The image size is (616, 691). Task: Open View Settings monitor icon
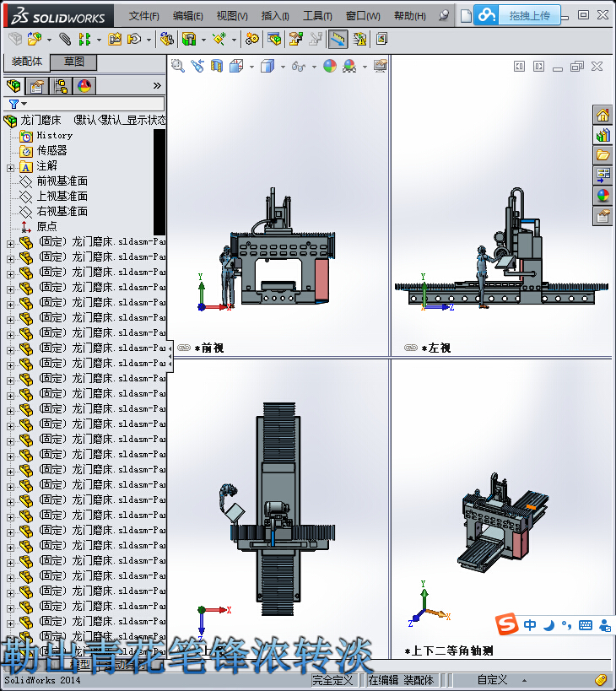(381, 66)
